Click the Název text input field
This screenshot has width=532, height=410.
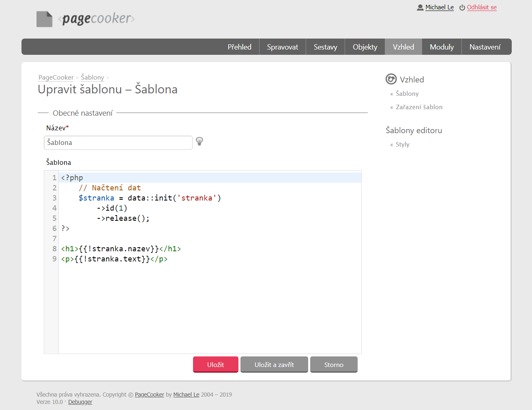click(118, 142)
